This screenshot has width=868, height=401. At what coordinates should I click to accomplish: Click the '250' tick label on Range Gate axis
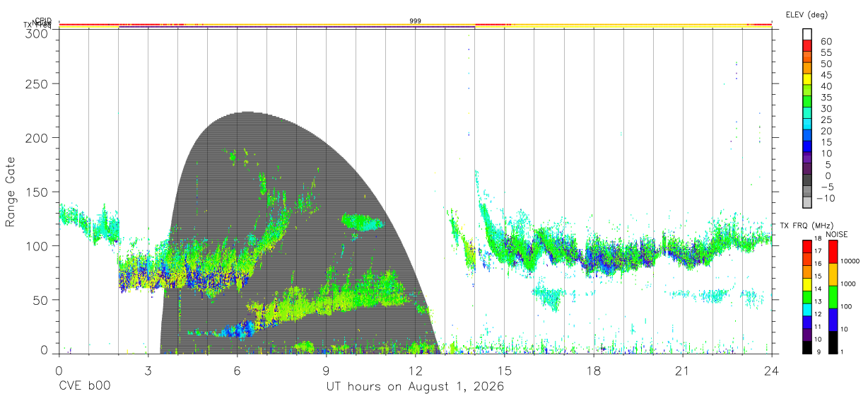[x=37, y=83]
